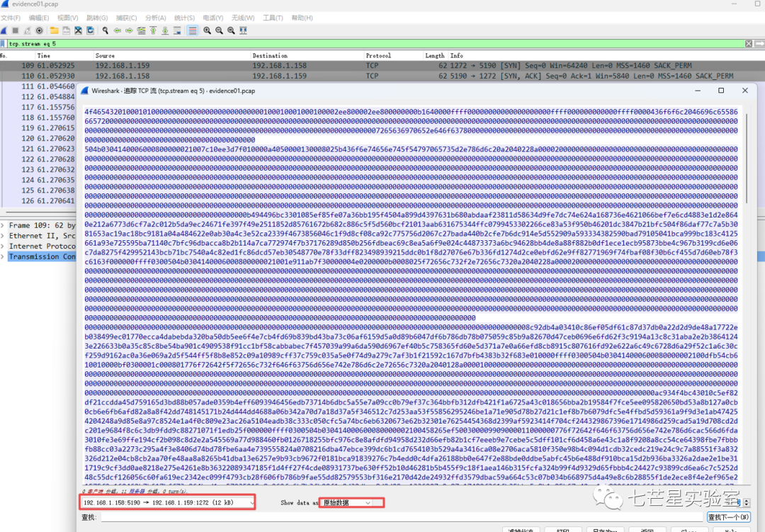Open the 捕获(C) menu
This screenshot has width=765, height=532.
click(x=126, y=18)
